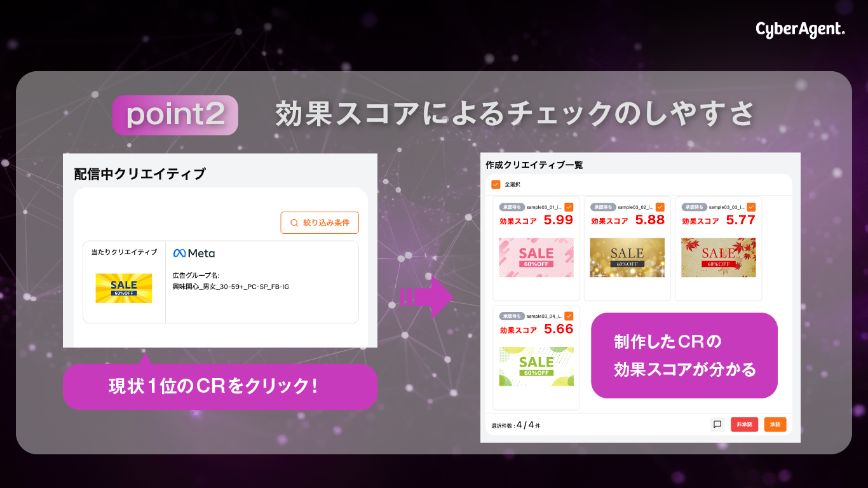
Task: Open the 絞り込み条件 filter button
Action: pos(320,223)
